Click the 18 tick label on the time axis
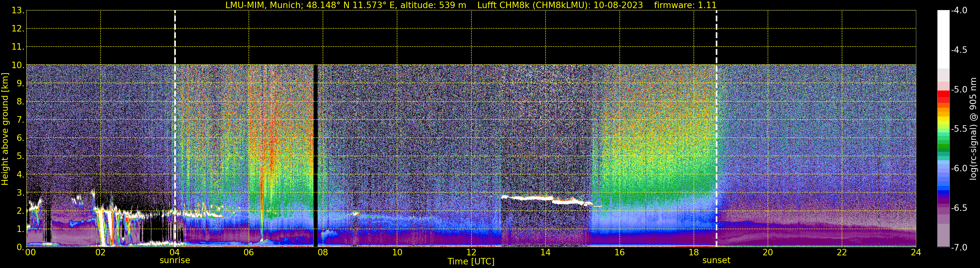This screenshot has height=268, width=980. 694,252
